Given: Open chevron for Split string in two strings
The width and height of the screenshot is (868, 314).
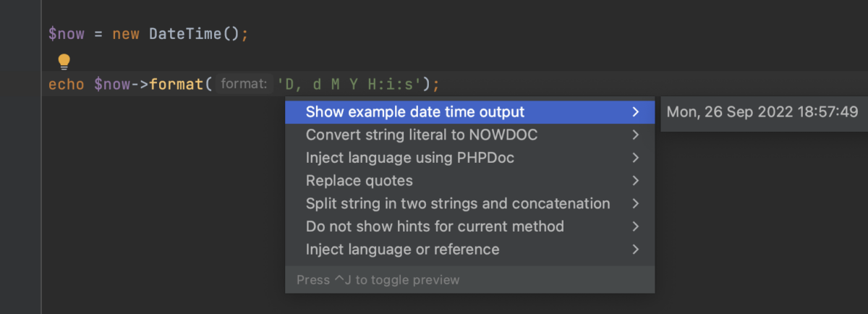Looking at the screenshot, I should pos(635,203).
